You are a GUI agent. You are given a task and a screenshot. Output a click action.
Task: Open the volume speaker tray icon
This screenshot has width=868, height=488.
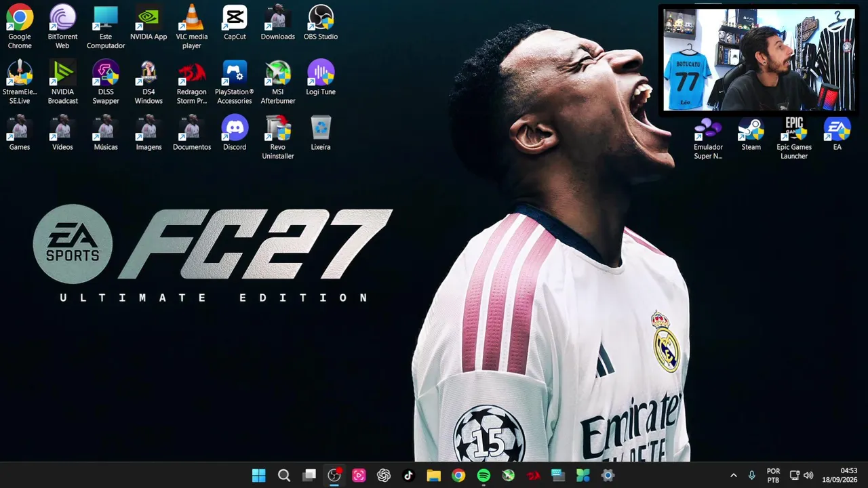[x=808, y=476]
